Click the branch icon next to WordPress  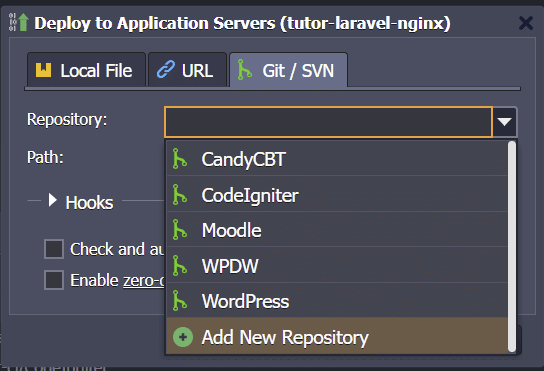tap(180, 301)
